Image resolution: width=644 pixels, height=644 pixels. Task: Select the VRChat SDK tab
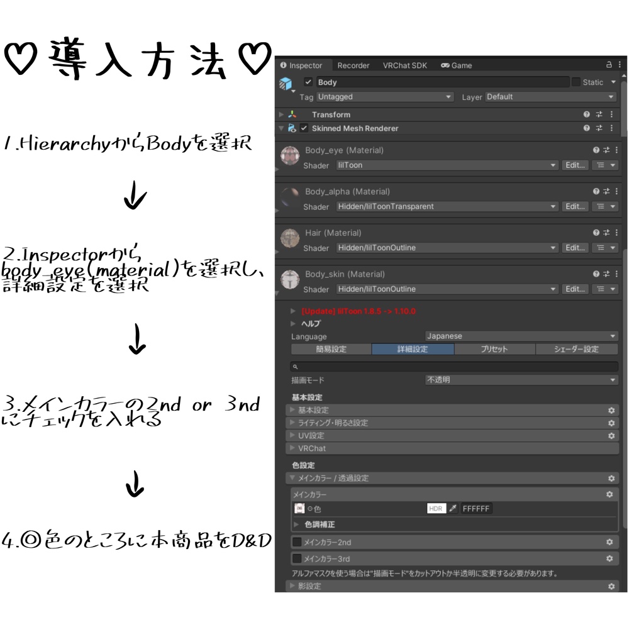tap(406, 65)
